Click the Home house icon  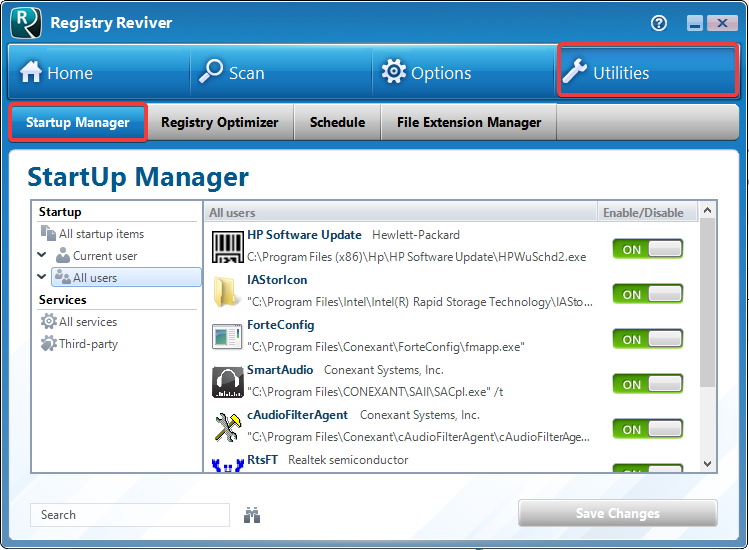(x=31, y=72)
